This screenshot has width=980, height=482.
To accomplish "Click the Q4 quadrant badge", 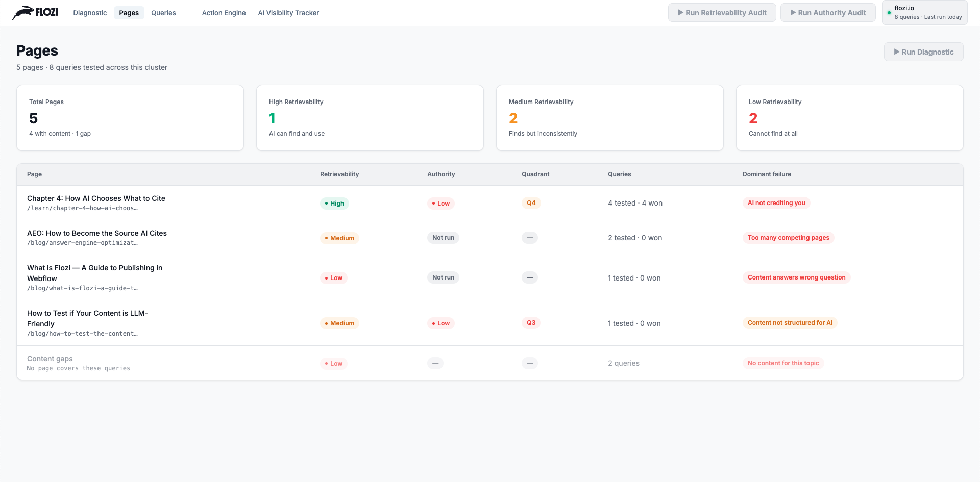I will point(531,203).
